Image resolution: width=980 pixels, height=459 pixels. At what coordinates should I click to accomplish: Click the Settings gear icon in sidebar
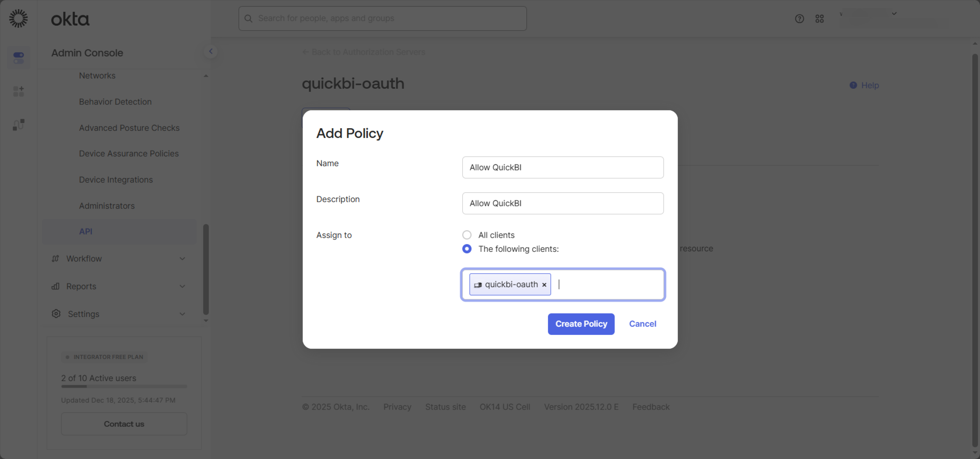tap(56, 314)
